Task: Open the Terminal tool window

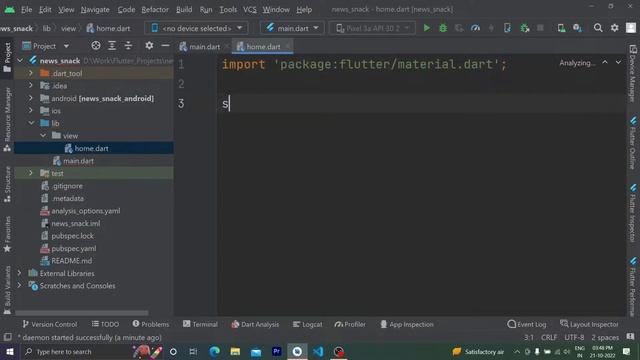Action: click(x=200, y=324)
